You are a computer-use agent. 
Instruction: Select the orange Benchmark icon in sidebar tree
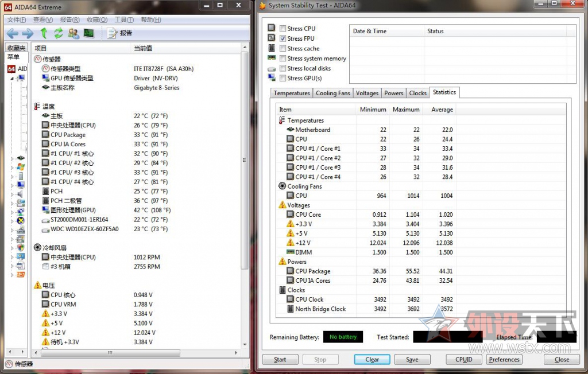(21, 275)
